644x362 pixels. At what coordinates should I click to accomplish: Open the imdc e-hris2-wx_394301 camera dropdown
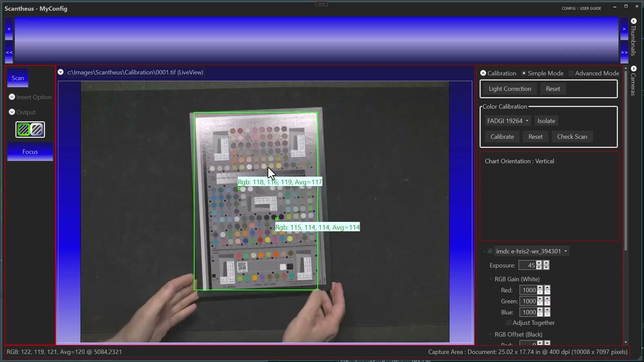[532, 251]
